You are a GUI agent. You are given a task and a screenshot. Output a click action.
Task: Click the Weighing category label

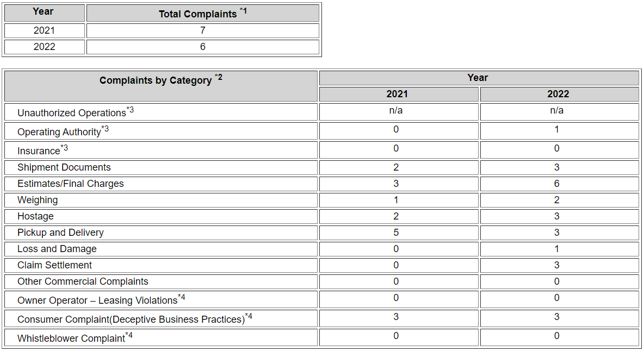pos(38,200)
